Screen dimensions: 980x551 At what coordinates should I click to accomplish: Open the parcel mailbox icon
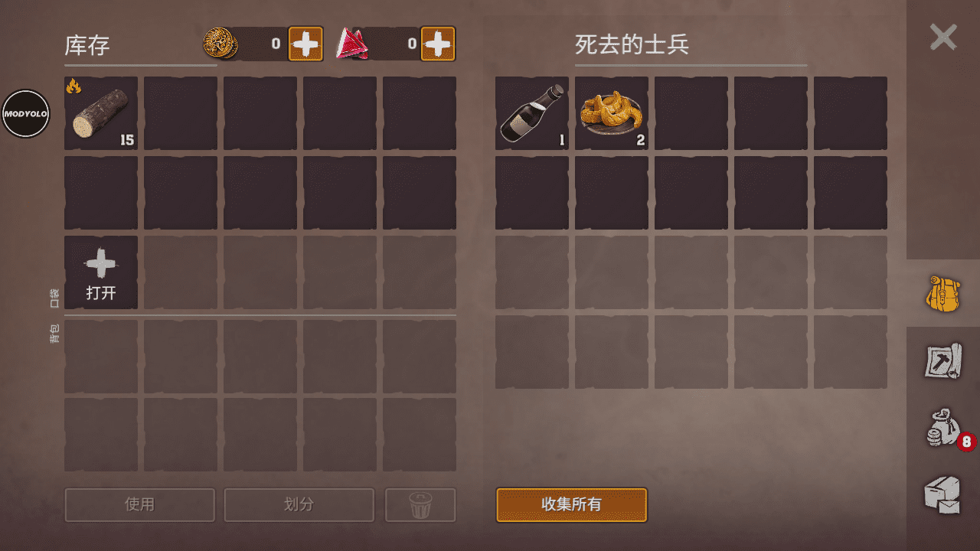click(x=942, y=495)
